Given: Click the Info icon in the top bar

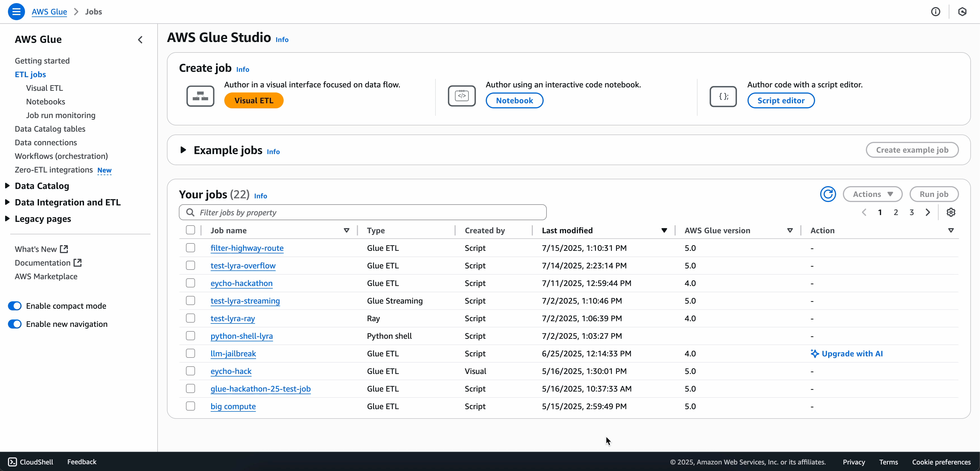Looking at the screenshot, I should (935, 11).
